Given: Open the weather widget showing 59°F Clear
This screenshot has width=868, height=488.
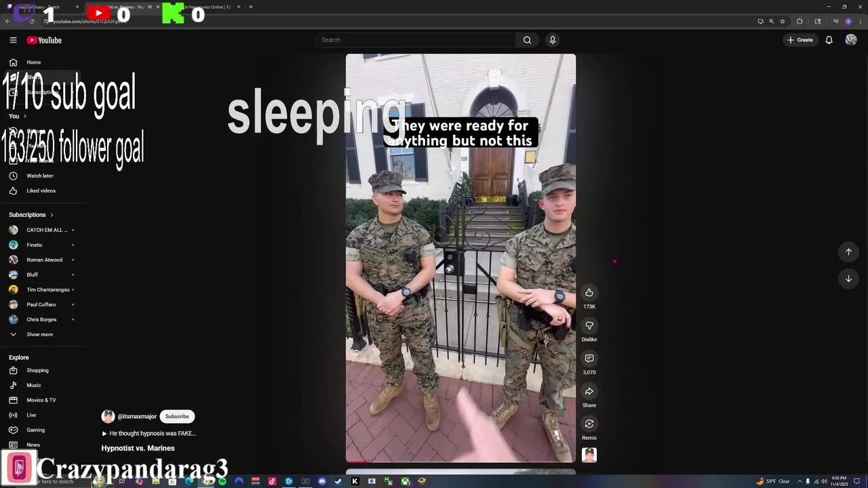Looking at the screenshot, I should click(x=773, y=481).
